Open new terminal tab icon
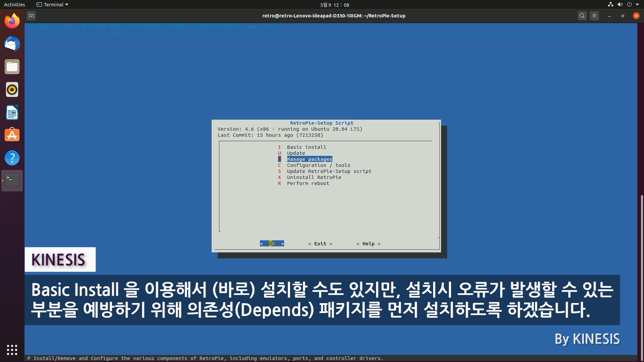 (31, 16)
